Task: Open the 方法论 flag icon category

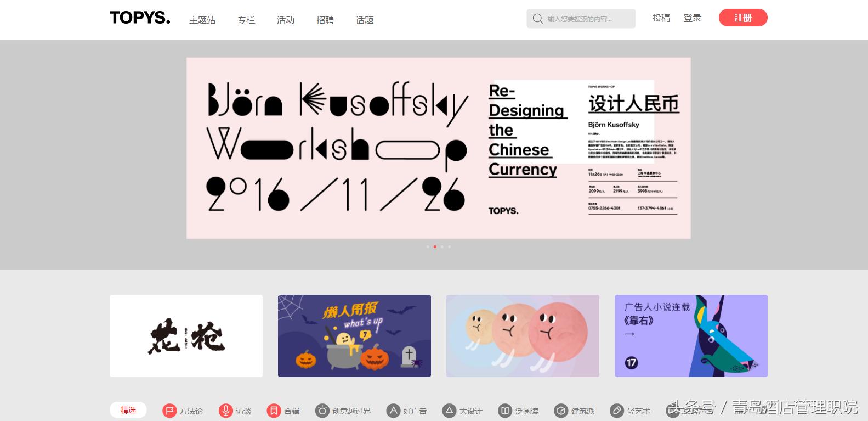Action: coord(169,411)
